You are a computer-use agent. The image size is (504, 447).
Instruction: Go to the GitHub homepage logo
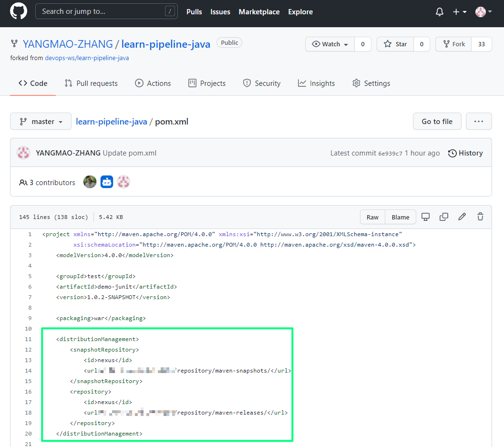[x=19, y=11]
